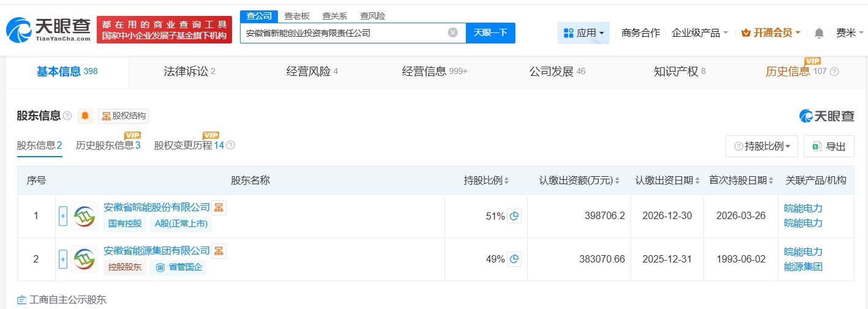Viewport: 868px width, 309px height.
Task: Click help question mark next to 股东信息 title
Action: pyautogui.click(x=67, y=116)
